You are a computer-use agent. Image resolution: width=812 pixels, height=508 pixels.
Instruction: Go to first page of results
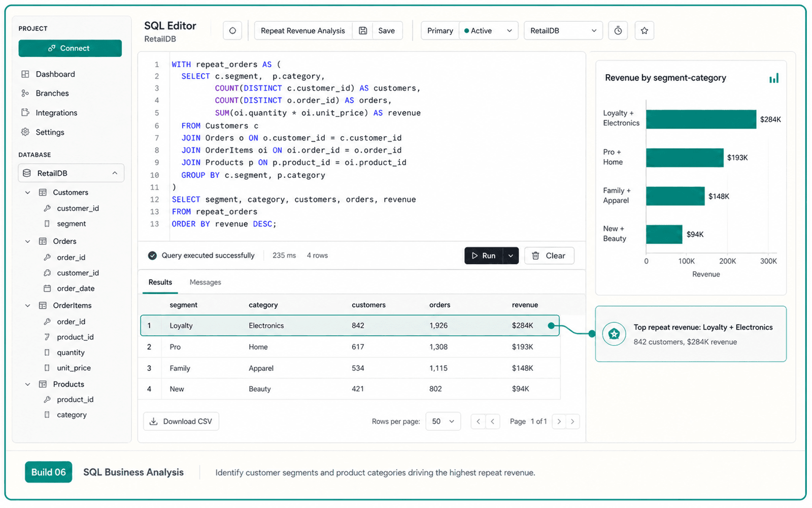point(478,422)
